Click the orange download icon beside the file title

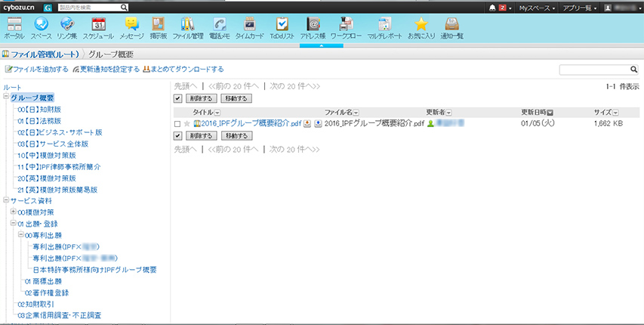coord(307,123)
